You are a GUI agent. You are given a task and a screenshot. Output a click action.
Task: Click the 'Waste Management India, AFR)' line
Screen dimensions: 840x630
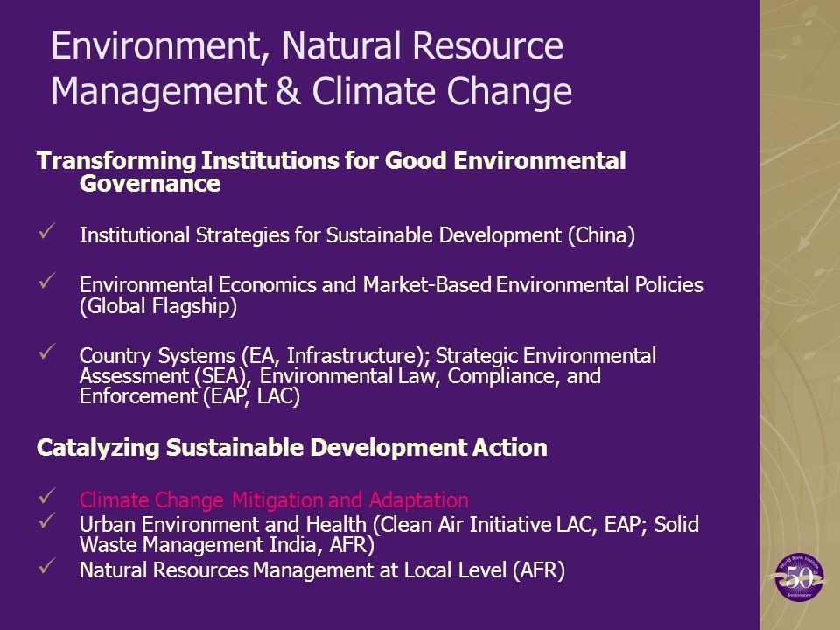click(x=227, y=545)
